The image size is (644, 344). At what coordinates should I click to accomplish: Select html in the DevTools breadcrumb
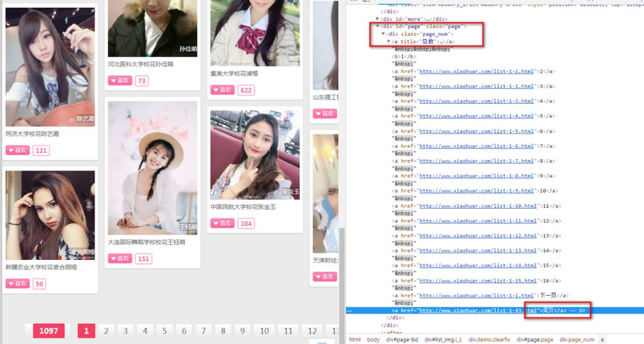coord(355,339)
